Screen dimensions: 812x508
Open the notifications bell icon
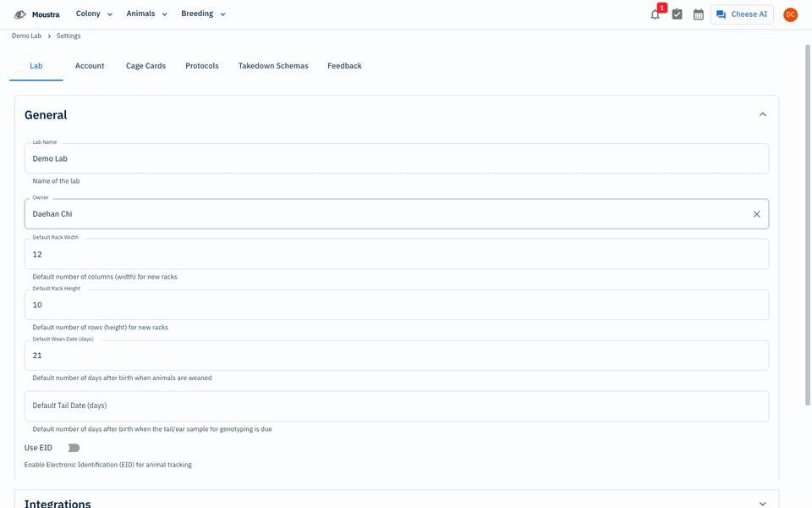pos(655,14)
